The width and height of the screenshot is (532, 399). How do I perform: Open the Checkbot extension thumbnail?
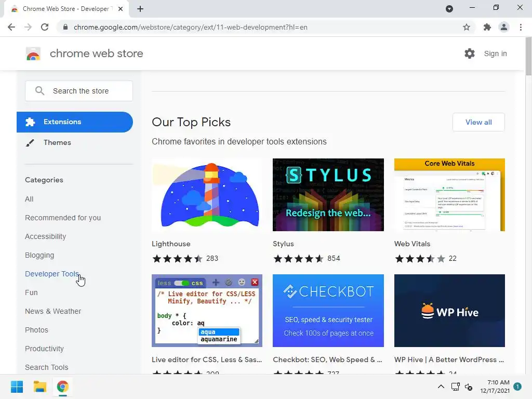pos(328,311)
